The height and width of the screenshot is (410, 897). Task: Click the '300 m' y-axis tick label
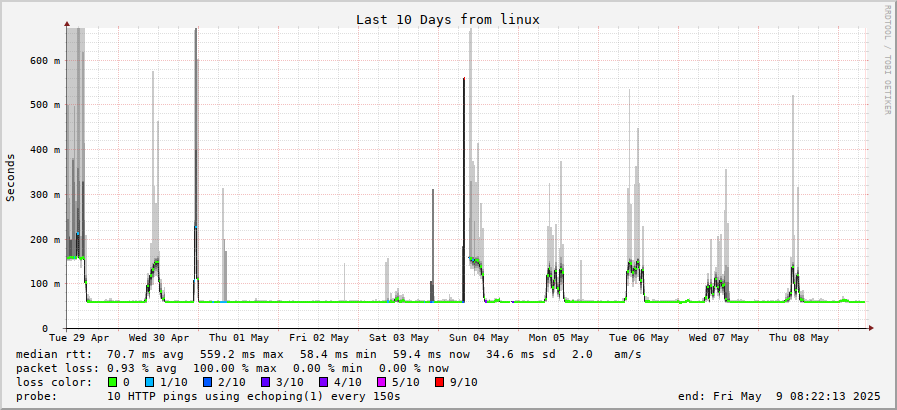click(44, 194)
